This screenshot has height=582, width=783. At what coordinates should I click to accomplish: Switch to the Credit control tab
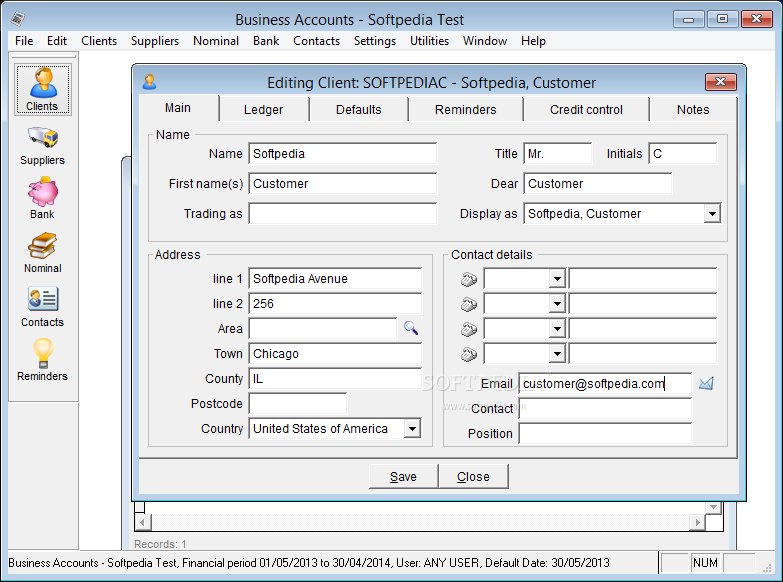click(586, 109)
